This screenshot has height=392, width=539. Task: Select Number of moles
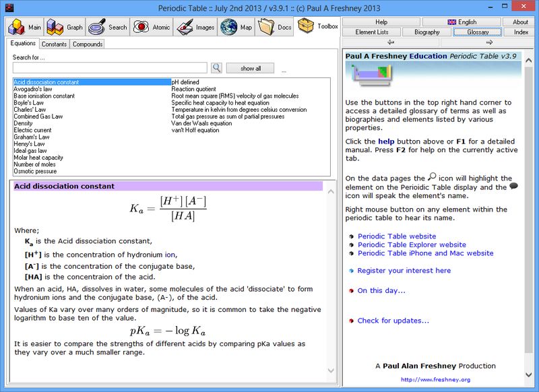[x=34, y=164]
